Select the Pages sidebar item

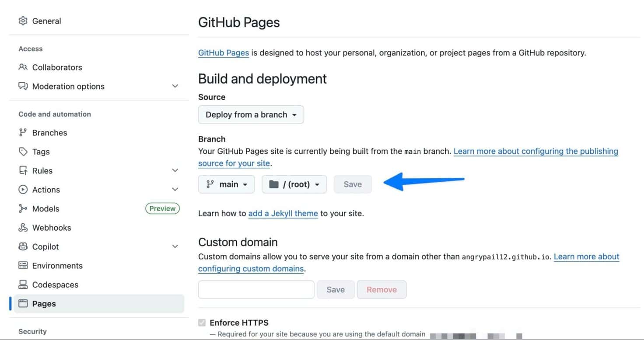(99, 304)
